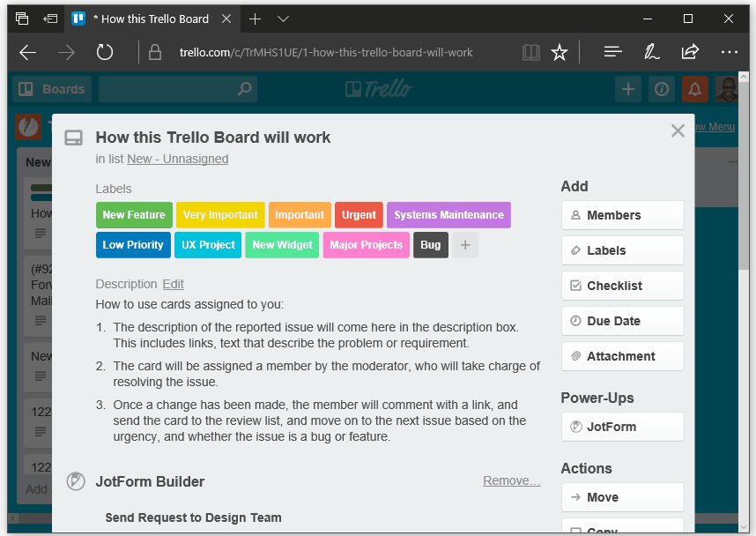Add a label with plus button

[465, 245]
